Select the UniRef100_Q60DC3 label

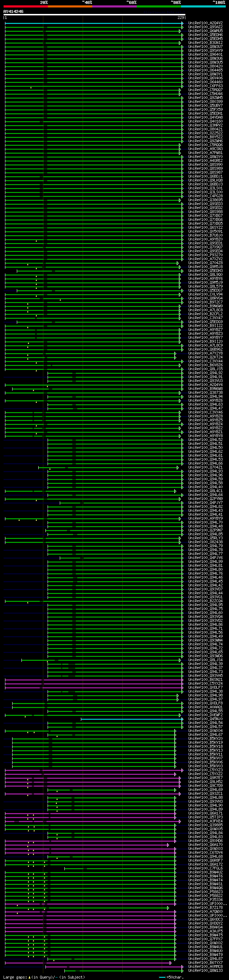[x=205, y=920]
